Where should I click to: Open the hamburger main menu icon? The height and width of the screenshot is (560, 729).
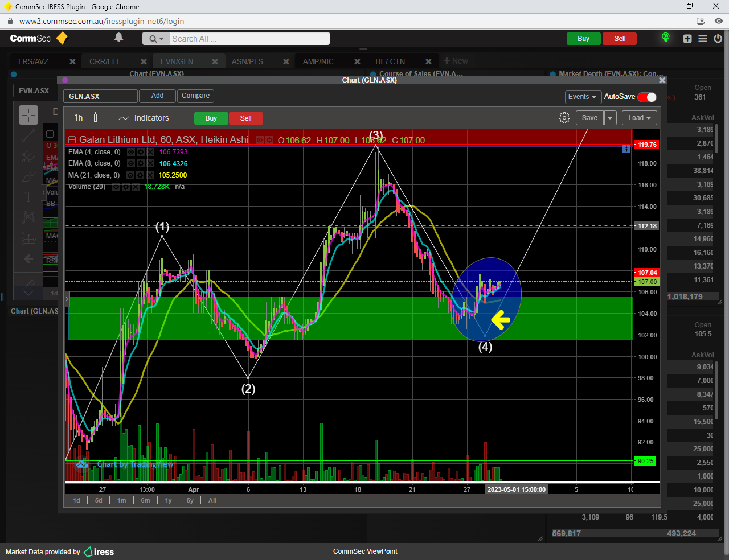pyautogui.click(x=703, y=39)
